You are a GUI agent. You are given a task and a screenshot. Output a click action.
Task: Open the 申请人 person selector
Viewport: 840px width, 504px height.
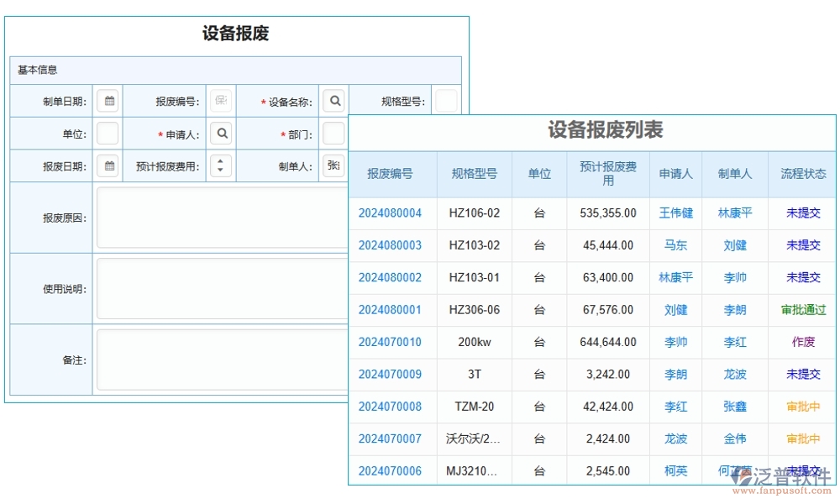(x=222, y=133)
